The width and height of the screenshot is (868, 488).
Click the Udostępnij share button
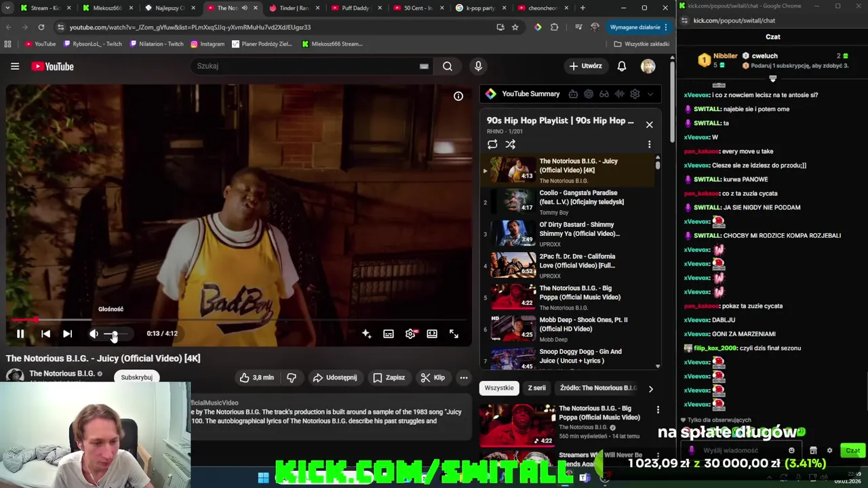(x=335, y=378)
